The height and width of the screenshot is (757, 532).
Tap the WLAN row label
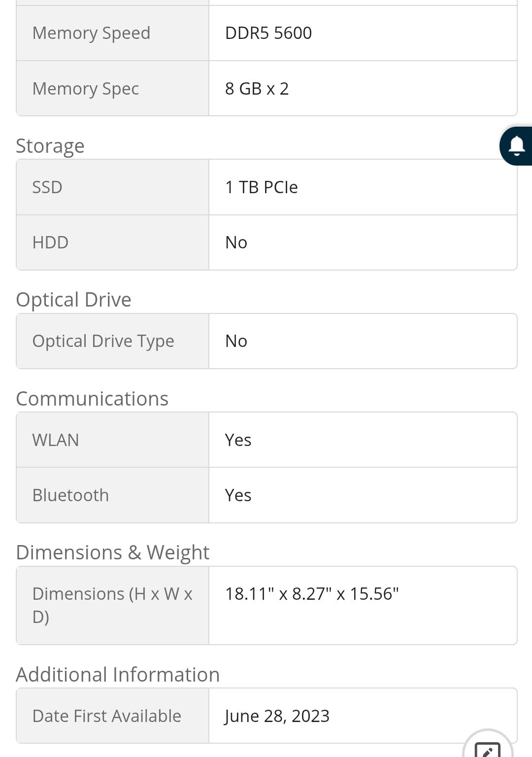point(56,440)
